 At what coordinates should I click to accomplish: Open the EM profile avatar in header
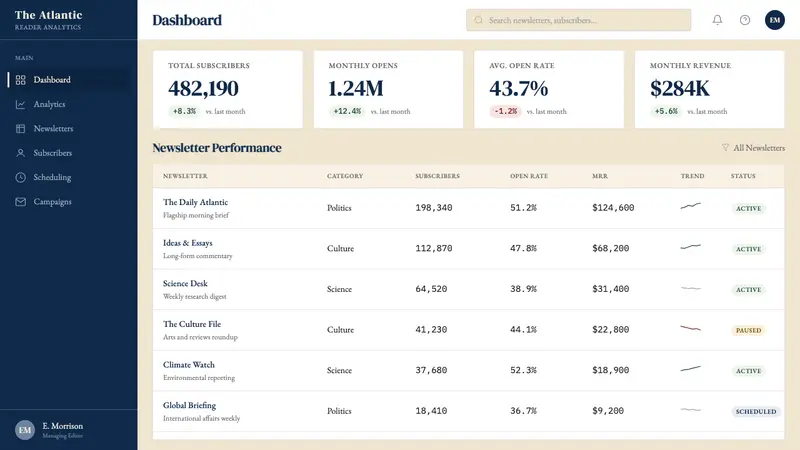(x=774, y=20)
